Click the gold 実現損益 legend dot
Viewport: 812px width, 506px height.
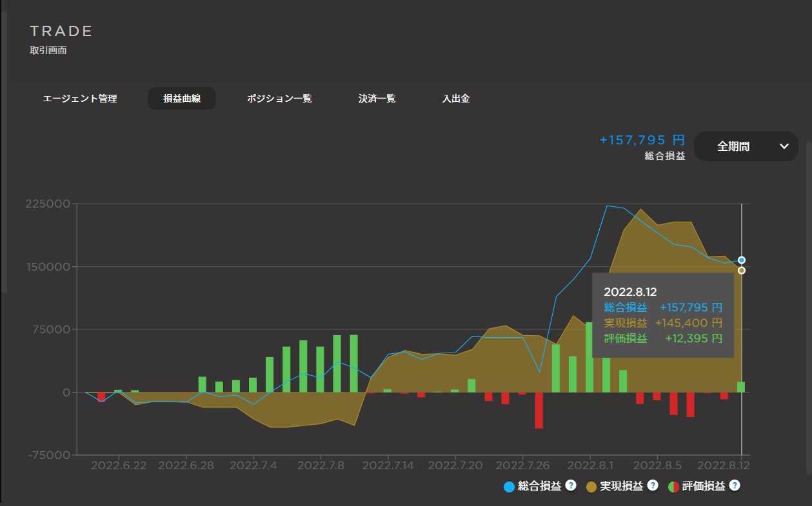pyautogui.click(x=591, y=487)
